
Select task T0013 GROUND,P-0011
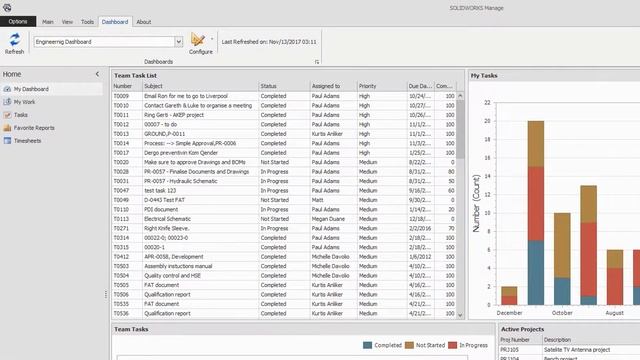pos(284,134)
